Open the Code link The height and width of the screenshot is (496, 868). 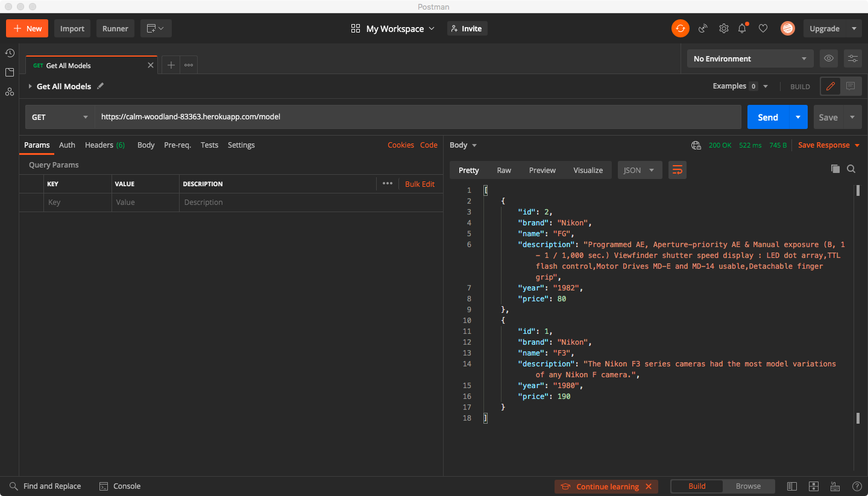[429, 145]
